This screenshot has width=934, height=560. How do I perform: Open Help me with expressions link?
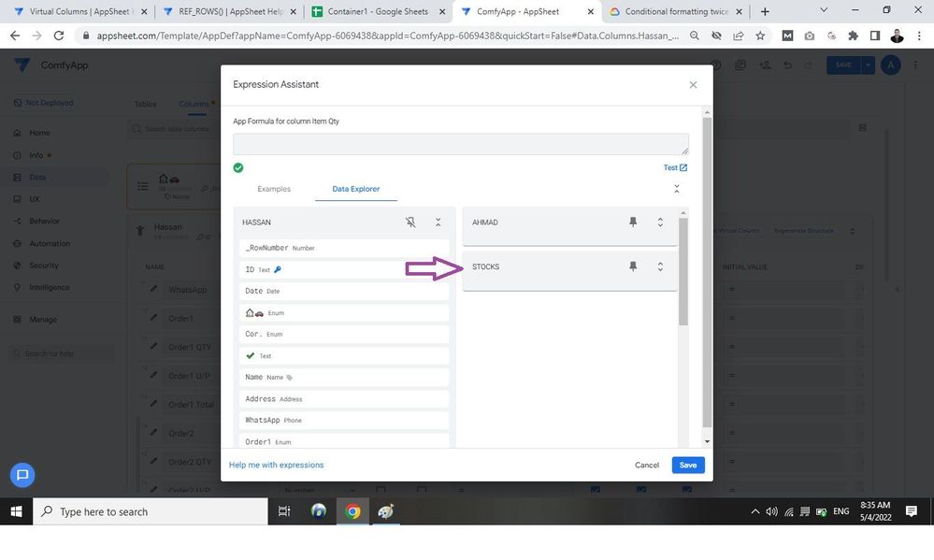pos(277,465)
